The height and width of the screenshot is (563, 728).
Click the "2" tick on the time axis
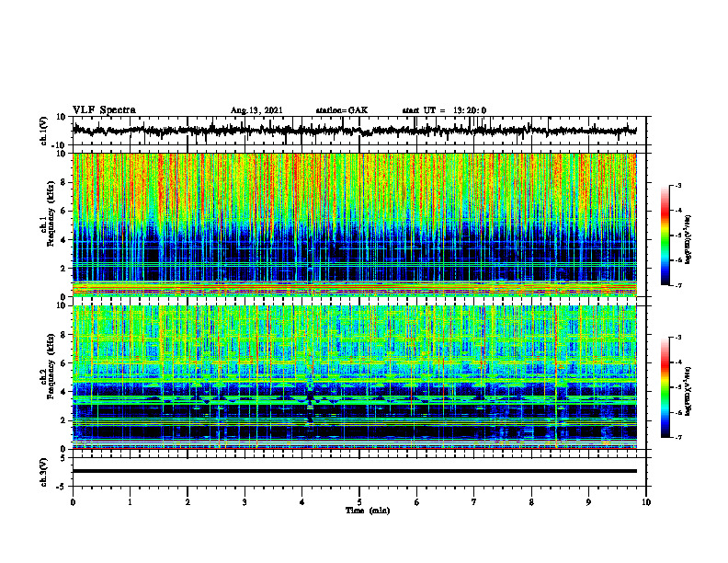pos(188,502)
